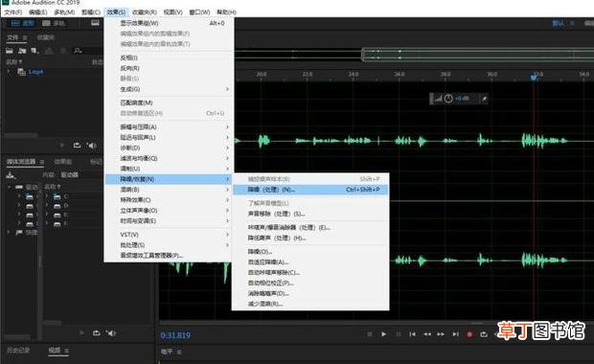Screen dimensions: 594x364
Task: Toggle Files panel auto-play speaker icon
Action: [91, 145]
